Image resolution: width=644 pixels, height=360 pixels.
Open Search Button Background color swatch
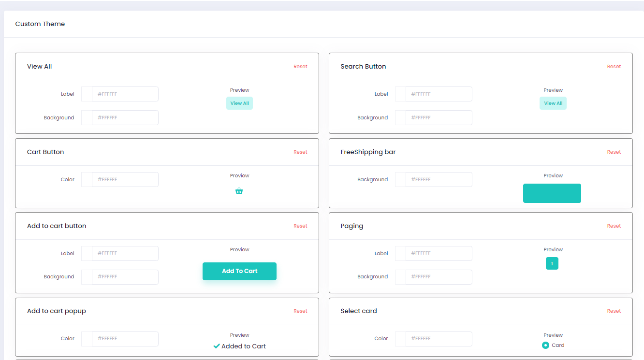[400, 118]
